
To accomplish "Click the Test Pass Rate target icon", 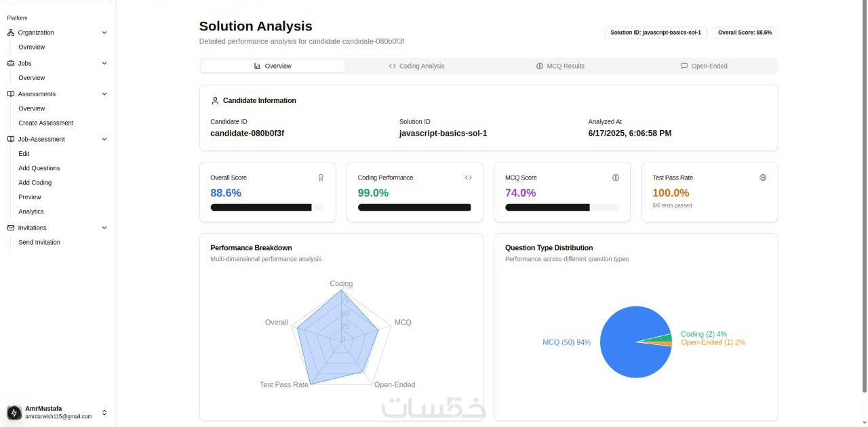I will (763, 178).
